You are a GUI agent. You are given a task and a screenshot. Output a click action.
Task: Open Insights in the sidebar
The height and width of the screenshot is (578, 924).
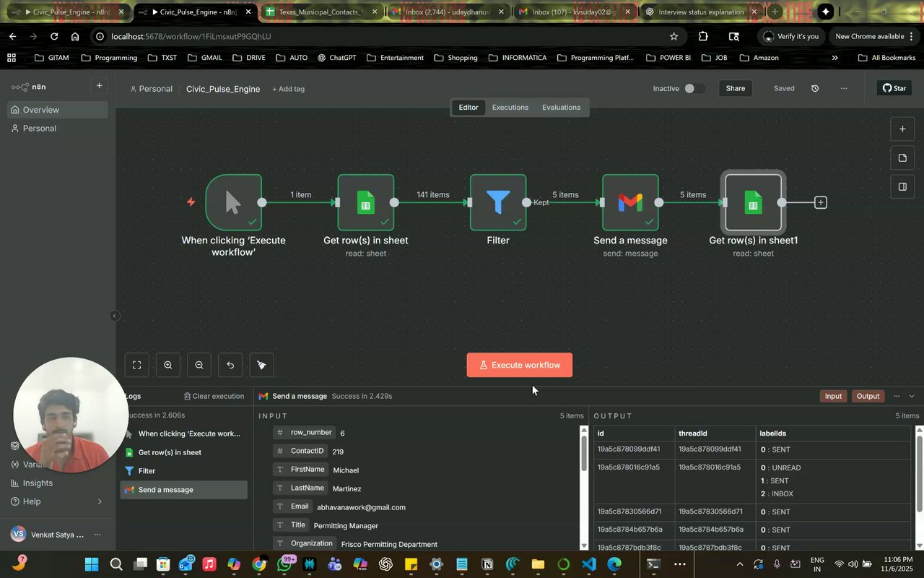pyautogui.click(x=38, y=483)
